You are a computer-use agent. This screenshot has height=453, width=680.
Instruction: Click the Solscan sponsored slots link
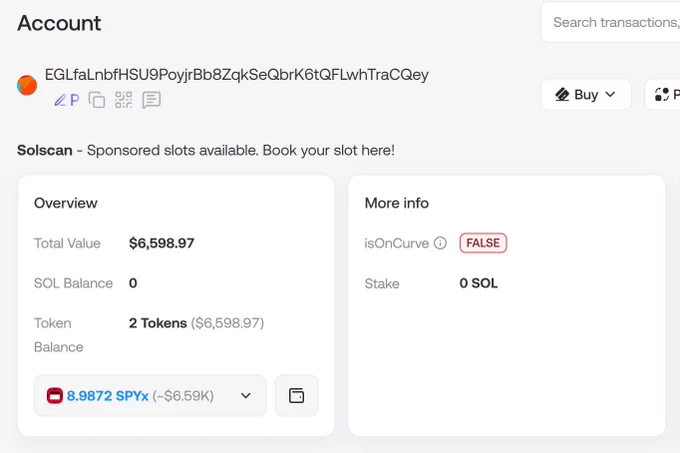click(x=206, y=150)
